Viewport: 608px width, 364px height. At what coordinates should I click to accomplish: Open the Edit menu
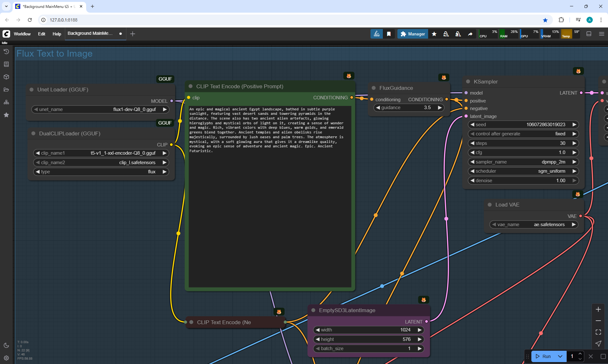point(41,34)
